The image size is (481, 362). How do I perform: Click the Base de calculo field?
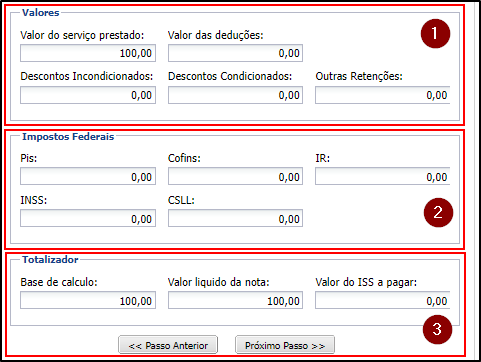pyautogui.click(x=88, y=300)
